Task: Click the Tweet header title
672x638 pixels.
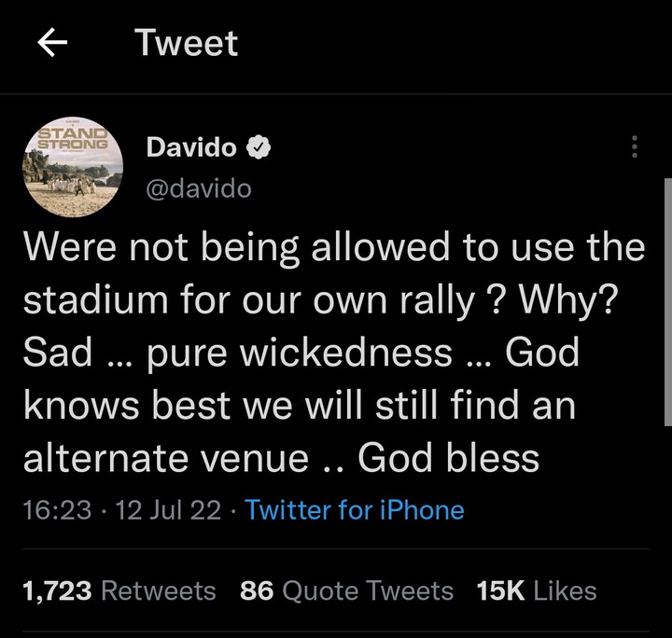Action: tap(186, 44)
